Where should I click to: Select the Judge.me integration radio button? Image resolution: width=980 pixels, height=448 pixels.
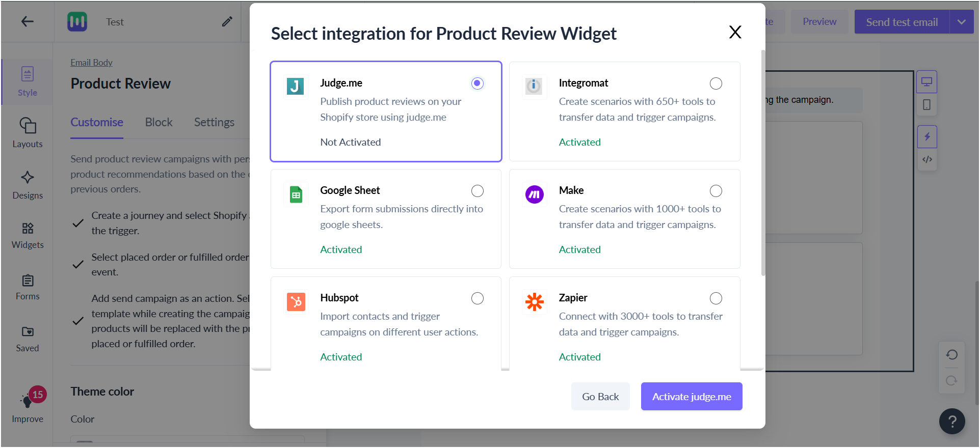tap(477, 83)
